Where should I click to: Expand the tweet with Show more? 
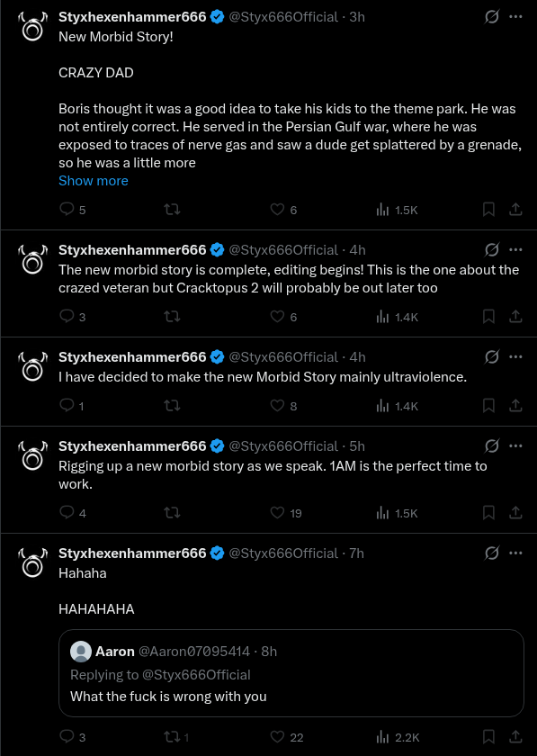94,181
